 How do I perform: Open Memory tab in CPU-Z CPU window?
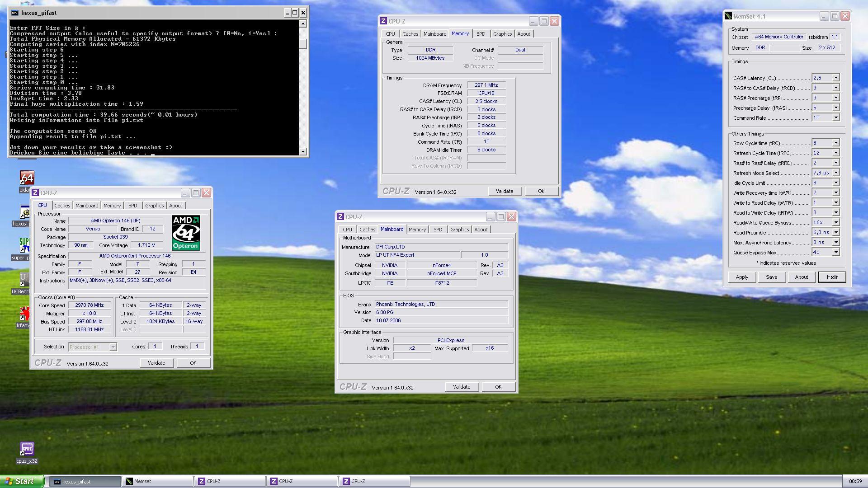click(112, 206)
